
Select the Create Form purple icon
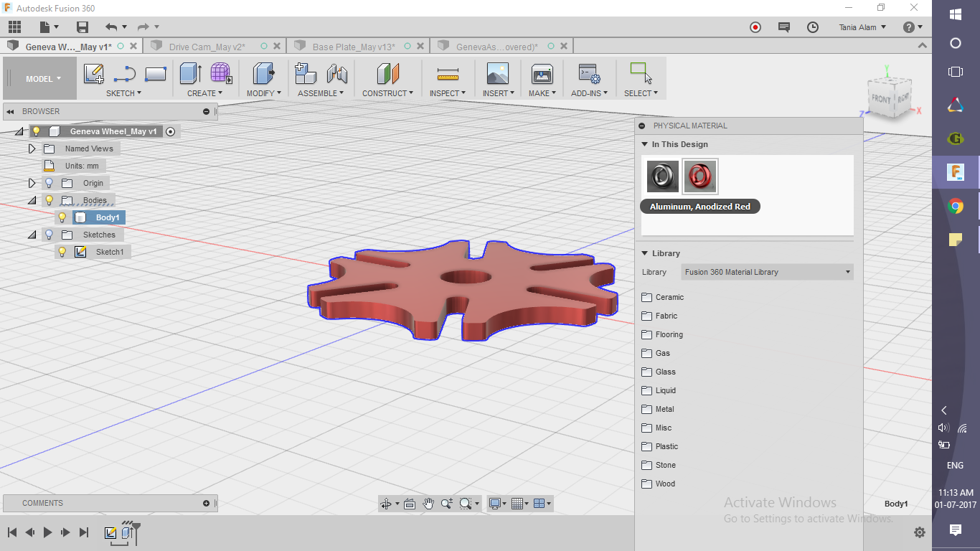(x=221, y=73)
